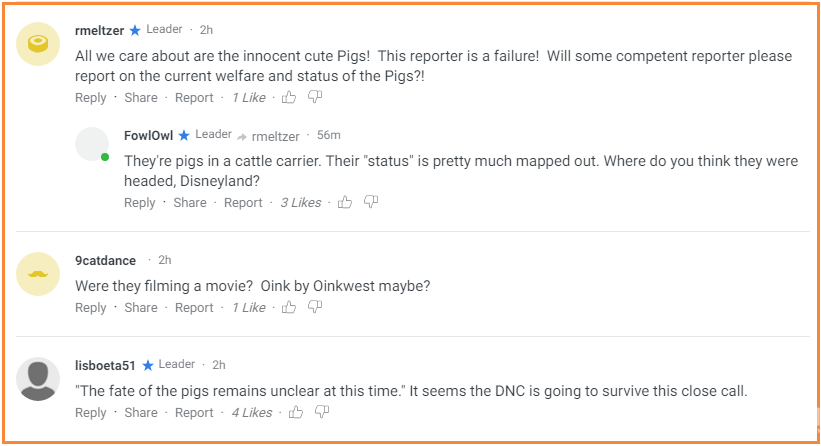The image size is (821, 446).
Task: View 3 Likes on FowlOwl's reply
Action: coord(300,203)
